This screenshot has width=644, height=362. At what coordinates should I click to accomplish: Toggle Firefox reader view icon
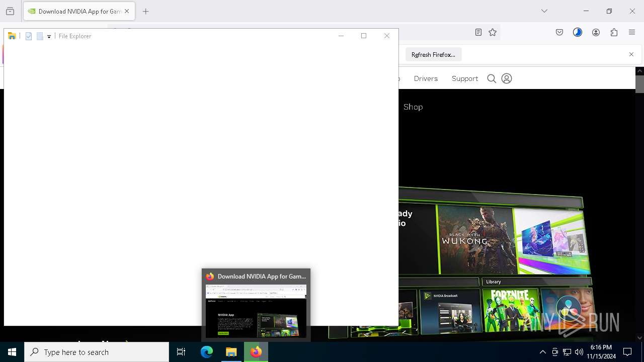click(478, 32)
